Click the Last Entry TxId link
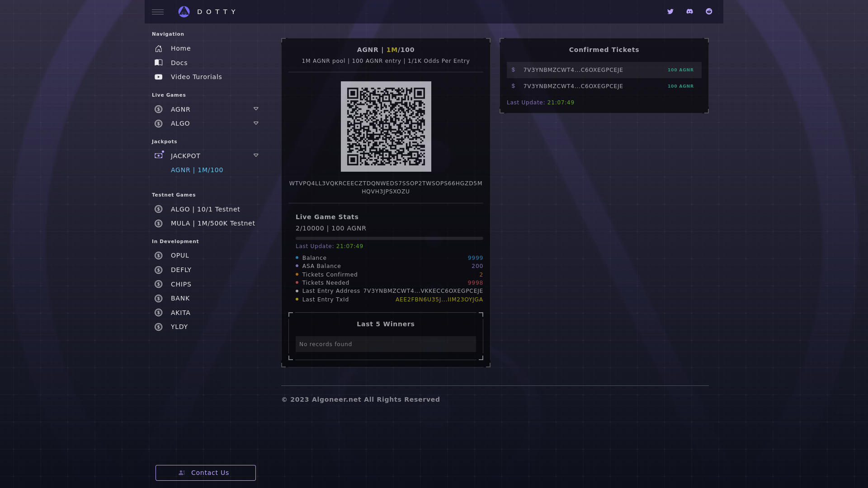The height and width of the screenshot is (488, 868). coord(439,300)
